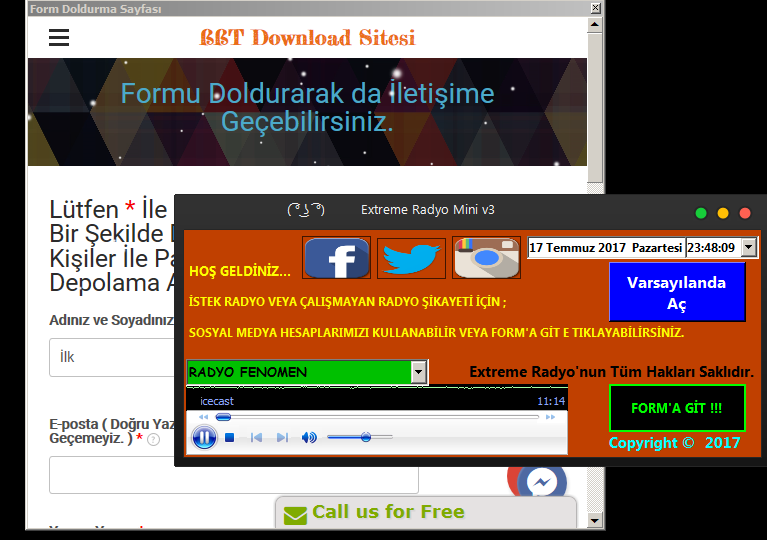This screenshot has height=540, width=767.
Task: Click the emoticon face in title bar
Action: [x=306, y=210]
